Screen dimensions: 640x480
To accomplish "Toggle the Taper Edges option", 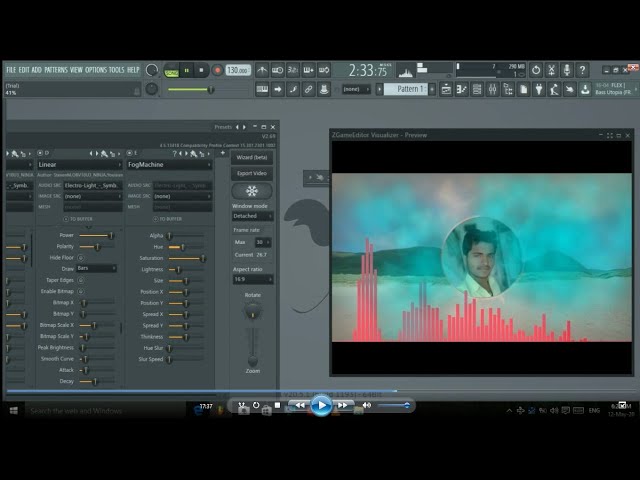I will point(80,280).
